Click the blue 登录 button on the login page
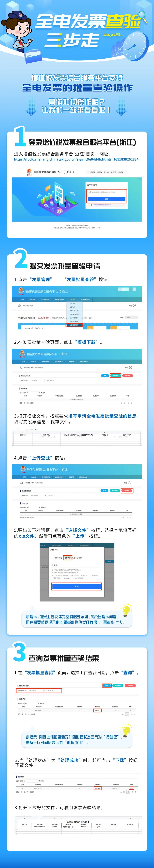 (x=107, y=199)
